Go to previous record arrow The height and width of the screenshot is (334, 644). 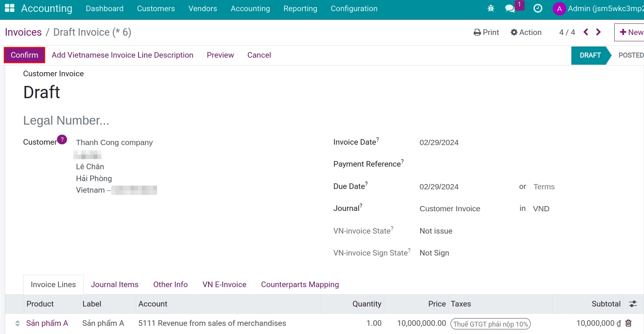pos(586,32)
